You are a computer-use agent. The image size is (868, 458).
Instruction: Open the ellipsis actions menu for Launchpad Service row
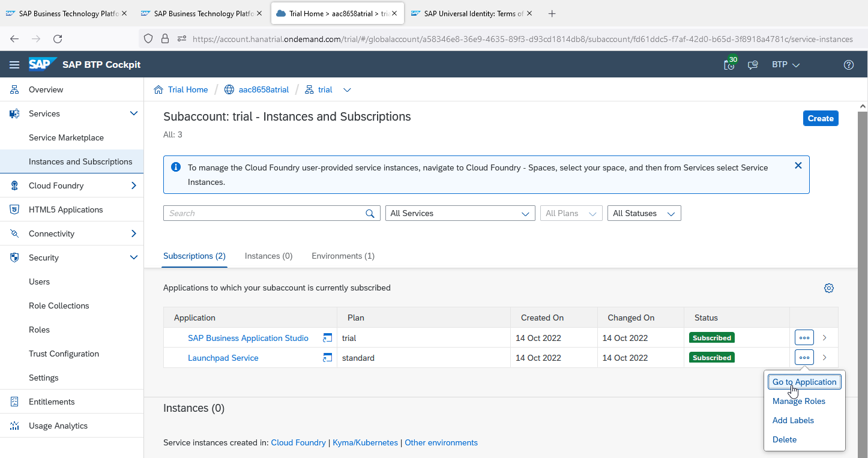[804, 357]
